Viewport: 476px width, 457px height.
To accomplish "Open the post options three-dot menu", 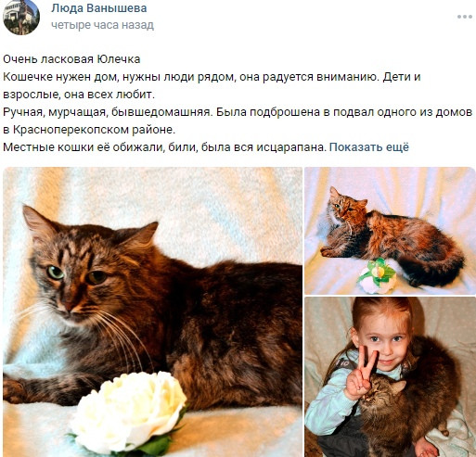I will (x=465, y=17).
